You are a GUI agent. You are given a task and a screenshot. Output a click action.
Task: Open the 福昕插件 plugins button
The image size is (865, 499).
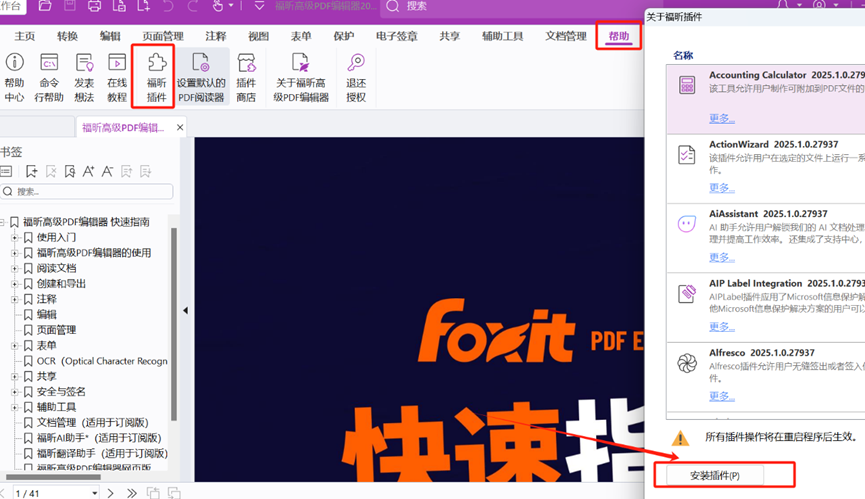[x=157, y=77]
